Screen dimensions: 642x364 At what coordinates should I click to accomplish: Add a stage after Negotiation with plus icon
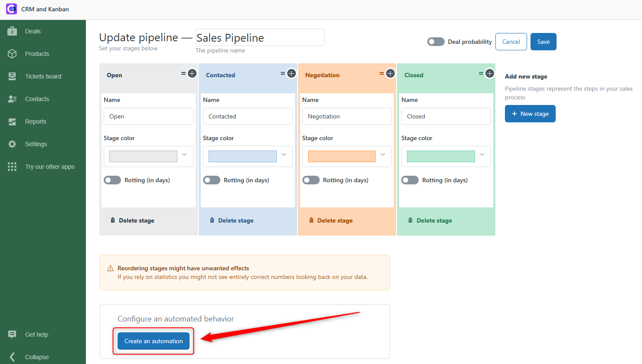tap(390, 73)
